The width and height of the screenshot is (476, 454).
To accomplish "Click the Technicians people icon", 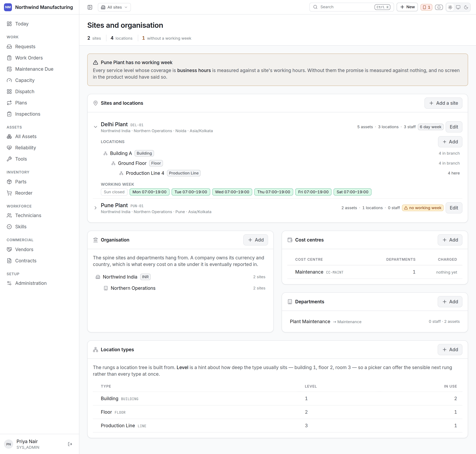I will click(x=9, y=215).
